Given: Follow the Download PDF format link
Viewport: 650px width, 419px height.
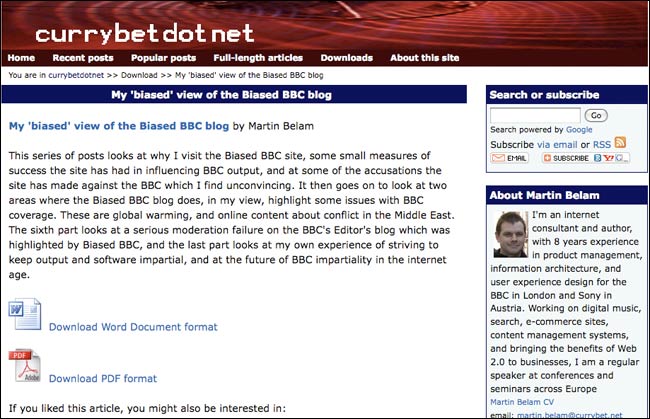Looking at the screenshot, I should (103, 378).
